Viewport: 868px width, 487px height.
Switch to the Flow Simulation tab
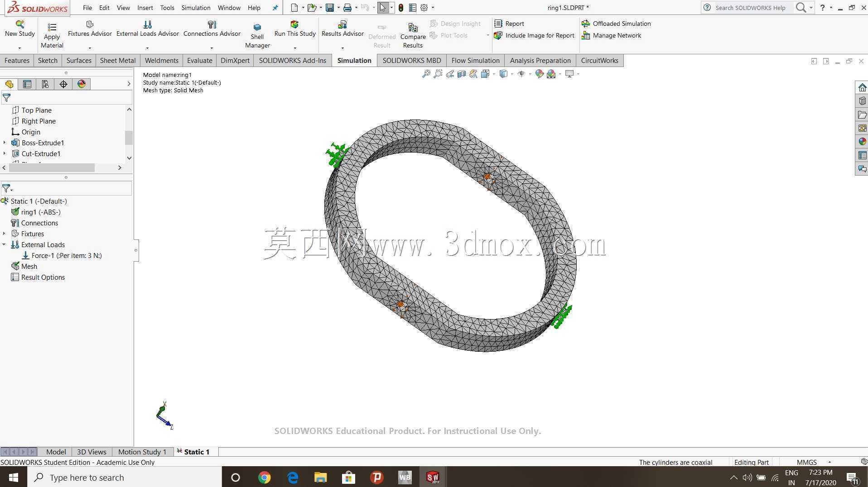[475, 61]
